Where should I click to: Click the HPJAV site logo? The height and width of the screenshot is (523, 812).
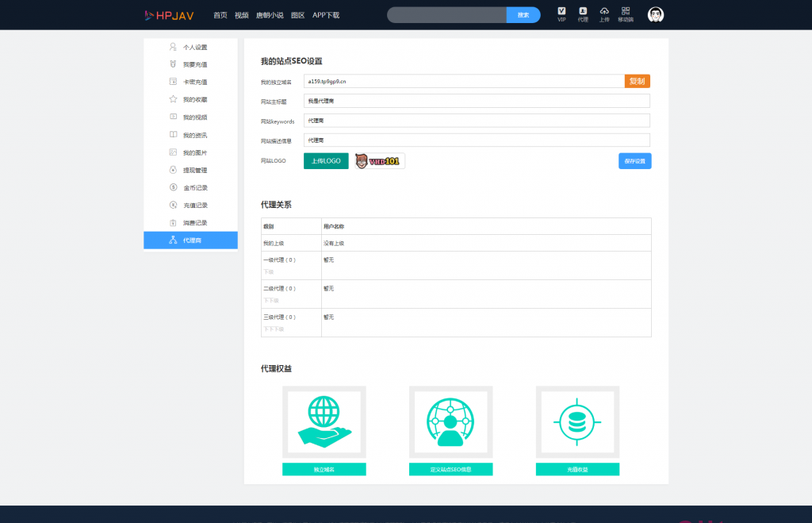click(169, 15)
